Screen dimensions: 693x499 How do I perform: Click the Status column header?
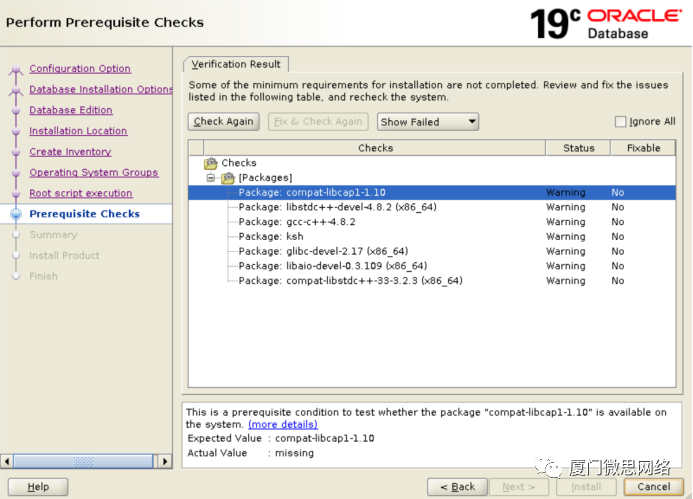click(x=578, y=148)
